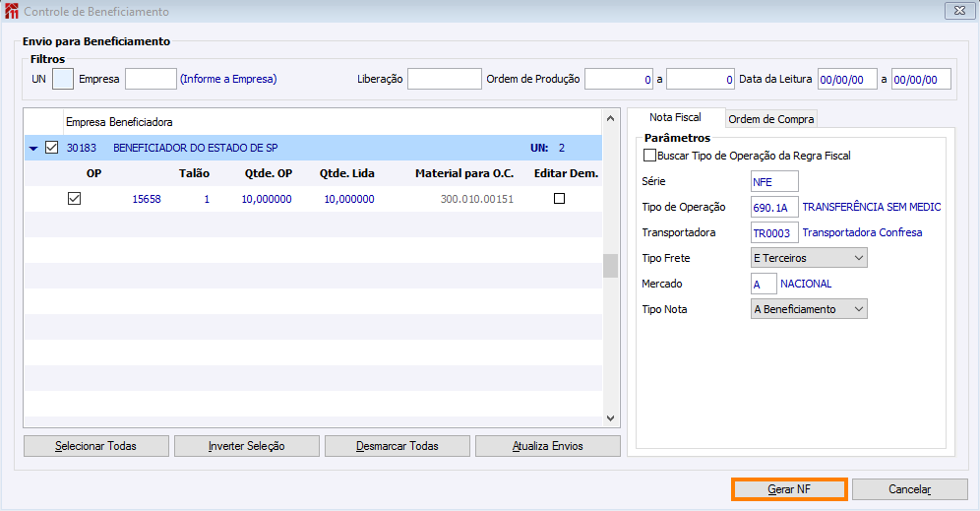Click the Liberação input field
This screenshot has width=980, height=511.
(x=445, y=79)
